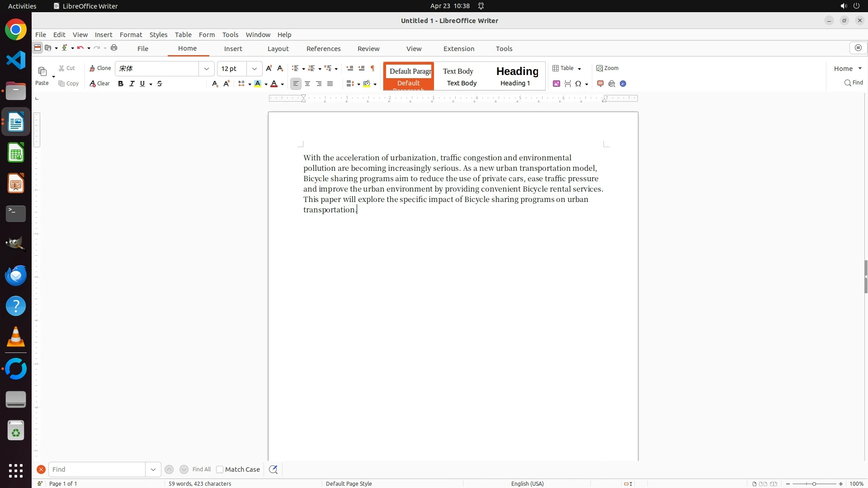Increase font size with grow icon
The width and height of the screenshot is (868, 488).
point(269,68)
